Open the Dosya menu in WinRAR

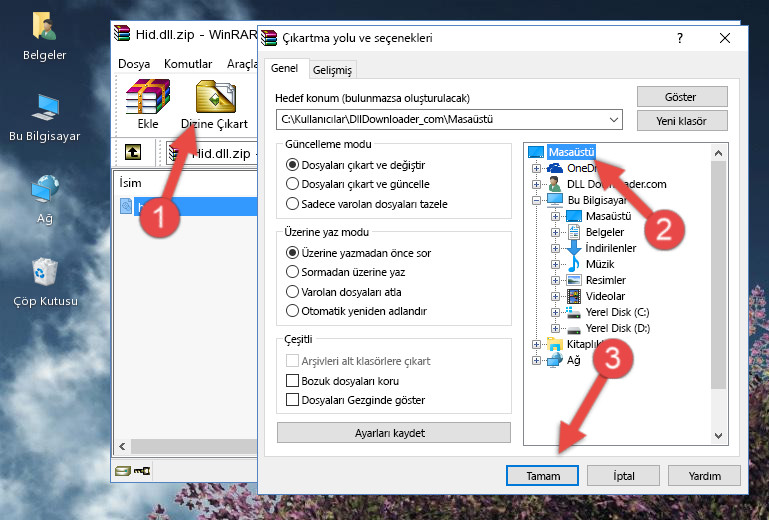point(134,64)
